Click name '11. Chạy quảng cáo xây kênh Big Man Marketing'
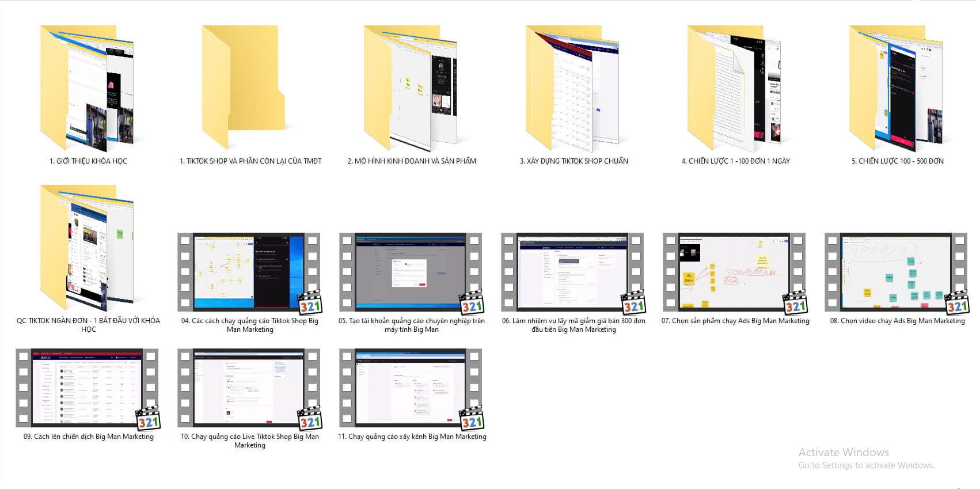 pyautogui.click(x=412, y=437)
